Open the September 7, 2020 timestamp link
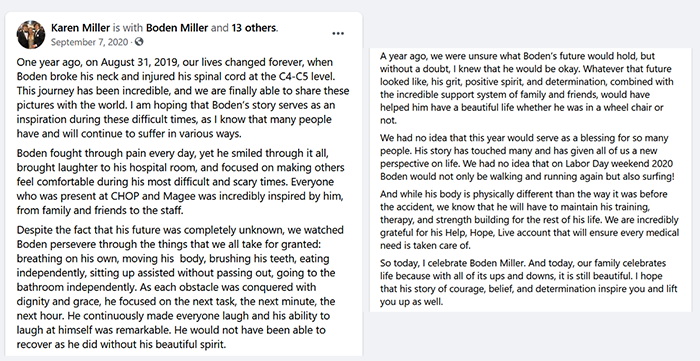Image resolution: width=700 pixels, height=361 pixels. point(89,42)
